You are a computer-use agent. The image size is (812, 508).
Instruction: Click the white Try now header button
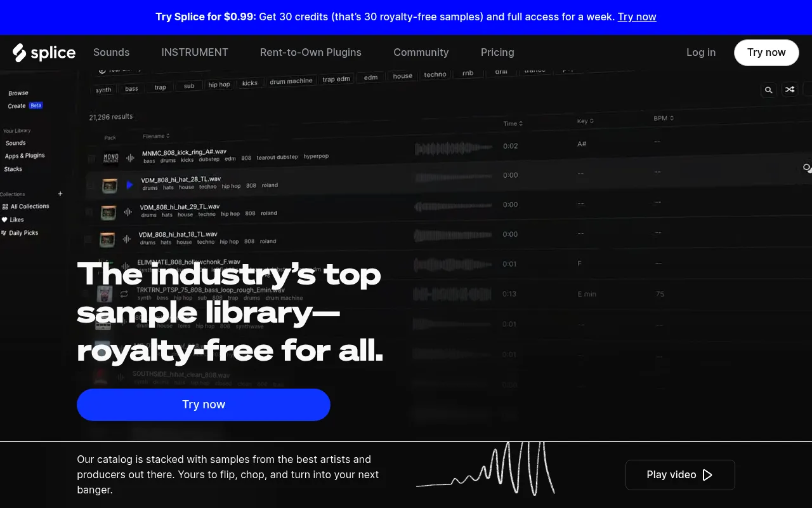[x=766, y=52]
